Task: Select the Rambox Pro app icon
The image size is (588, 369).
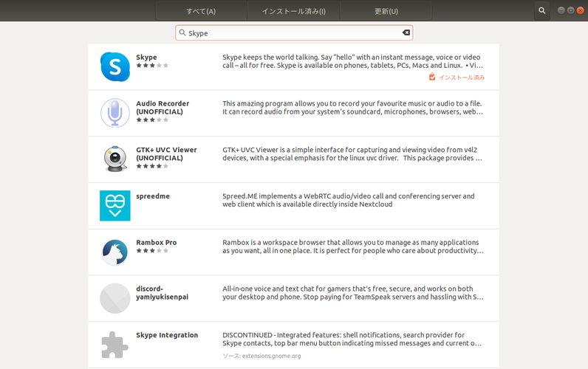Action: (x=115, y=252)
